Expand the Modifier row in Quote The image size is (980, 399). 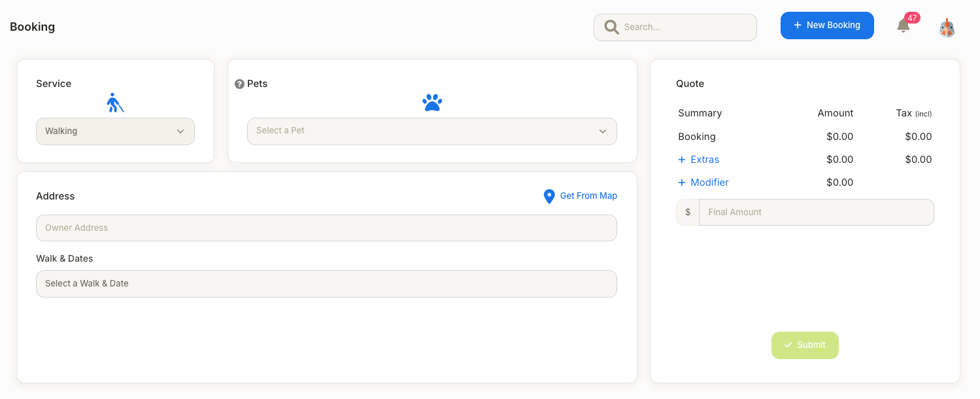coord(709,182)
